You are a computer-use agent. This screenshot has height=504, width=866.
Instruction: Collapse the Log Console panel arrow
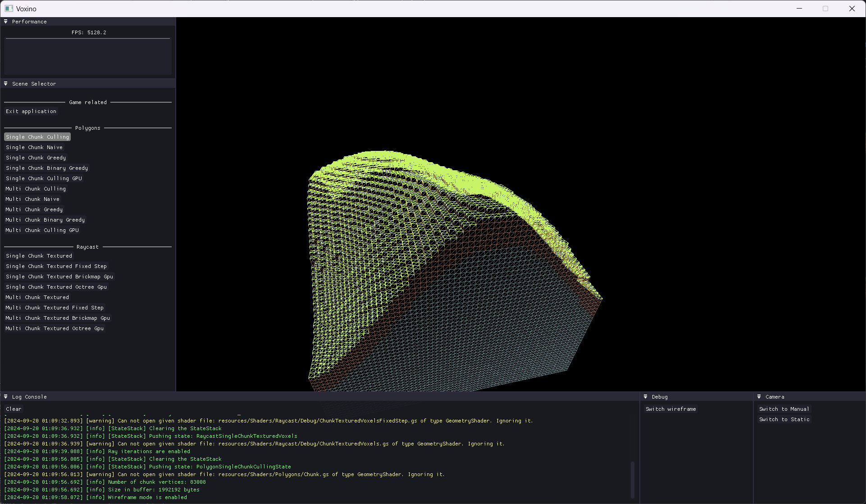click(6, 397)
